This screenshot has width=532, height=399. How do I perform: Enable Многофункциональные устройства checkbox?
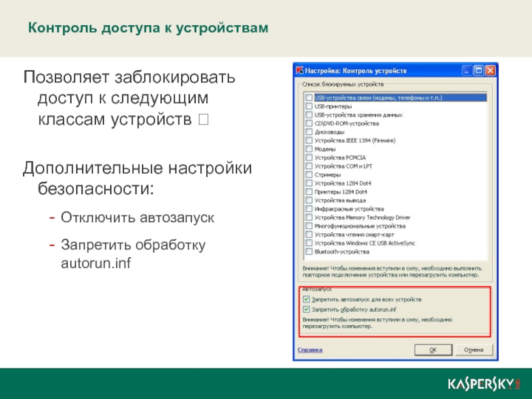(309, 226)
